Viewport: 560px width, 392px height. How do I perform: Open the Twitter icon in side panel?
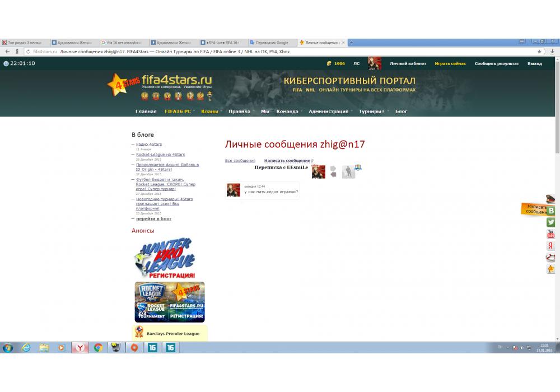(551, 222)
